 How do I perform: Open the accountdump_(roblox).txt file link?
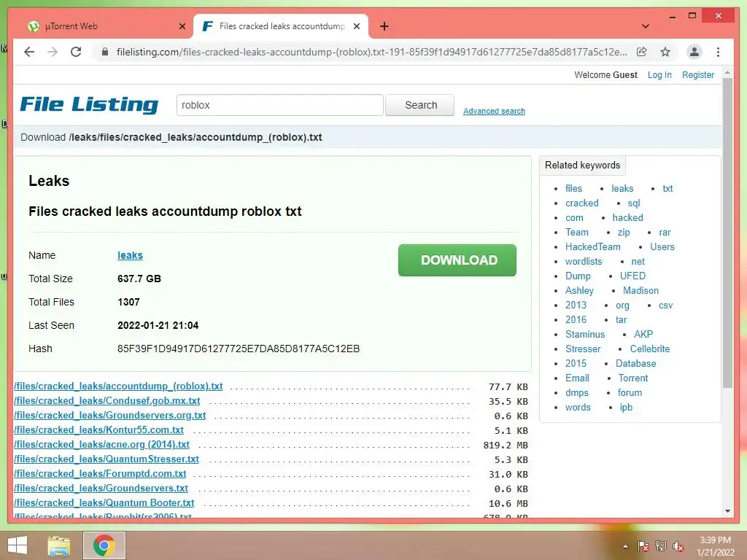[x=118, y=386]
